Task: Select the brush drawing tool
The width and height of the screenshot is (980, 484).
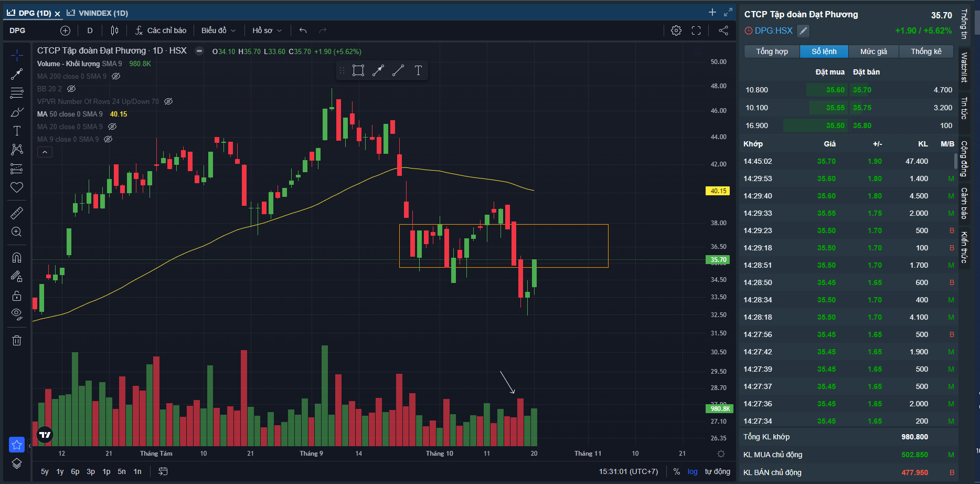Action: click(17, 112)
